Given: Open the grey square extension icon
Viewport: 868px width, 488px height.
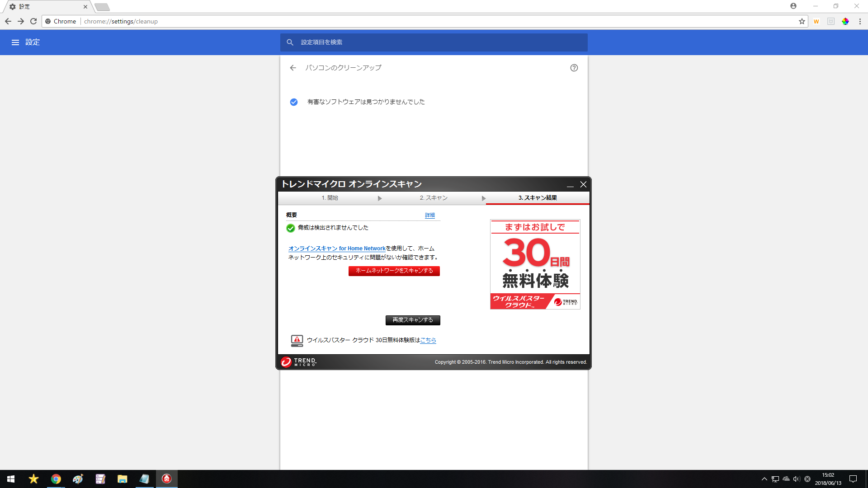Looking at the screenshot, I should (831, 21).
